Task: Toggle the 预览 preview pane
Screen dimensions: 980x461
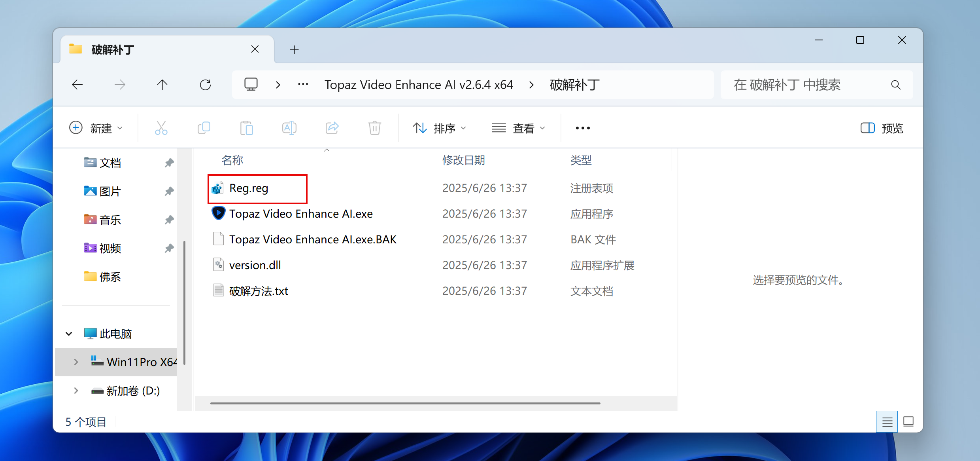Action: coord(882,128)
